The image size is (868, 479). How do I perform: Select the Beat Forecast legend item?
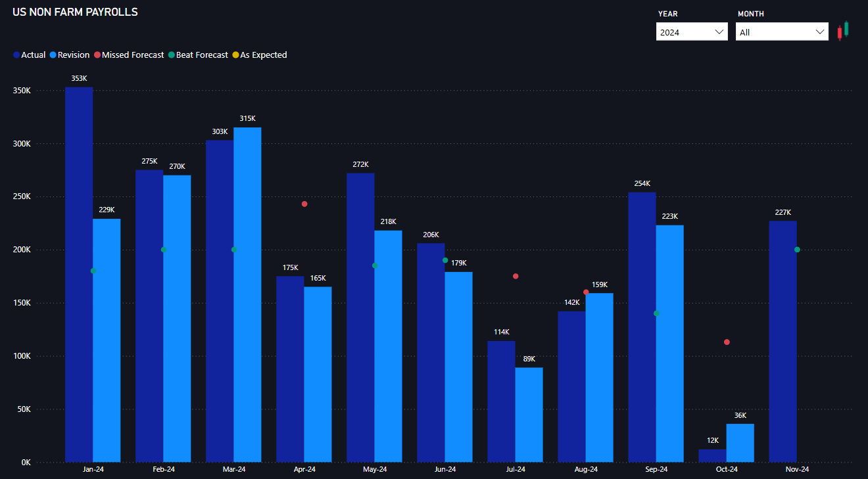198,55
